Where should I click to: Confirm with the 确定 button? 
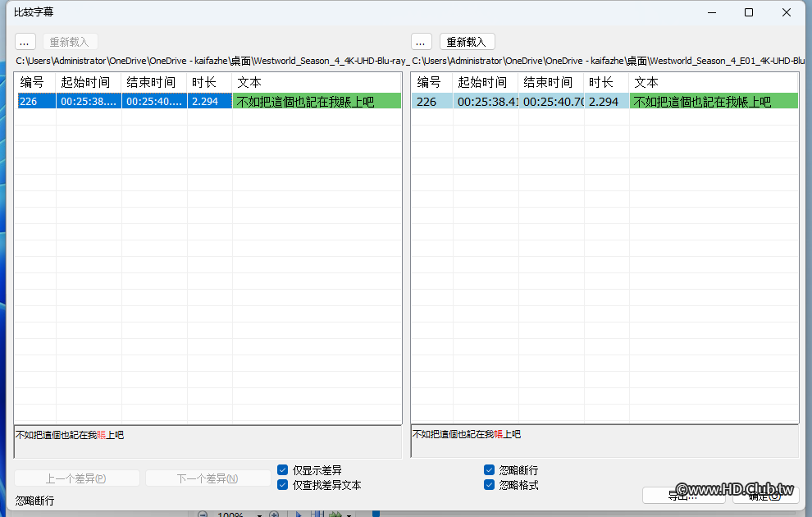[765, 496]
